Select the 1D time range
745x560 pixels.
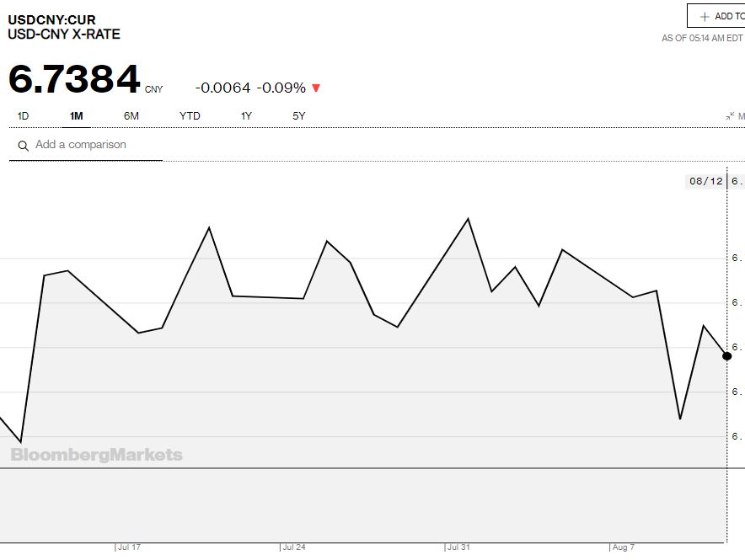[x=23, y=116]
